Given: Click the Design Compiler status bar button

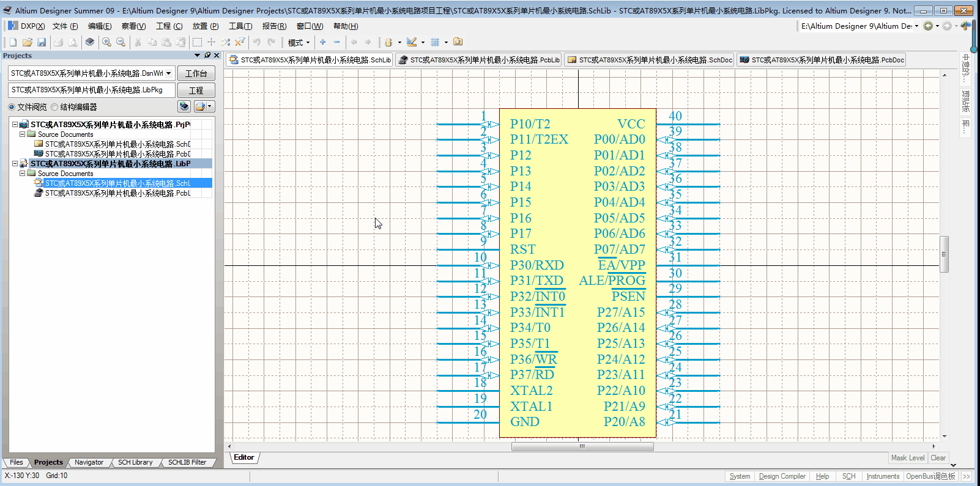Looking at the screenshot, I should coord(782,476).
